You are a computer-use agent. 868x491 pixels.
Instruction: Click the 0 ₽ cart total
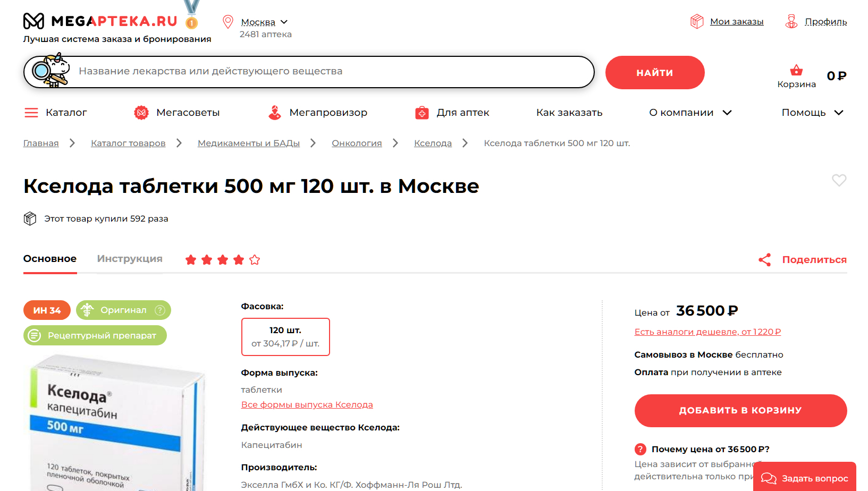(837, 76)
